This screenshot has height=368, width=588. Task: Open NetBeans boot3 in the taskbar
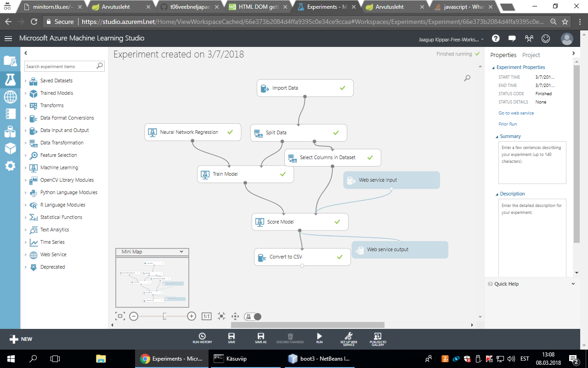319,358
